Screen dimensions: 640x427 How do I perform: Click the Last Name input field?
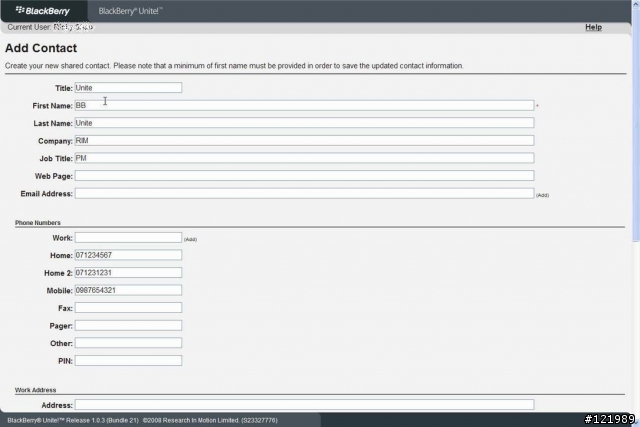(x=304, y=123)
